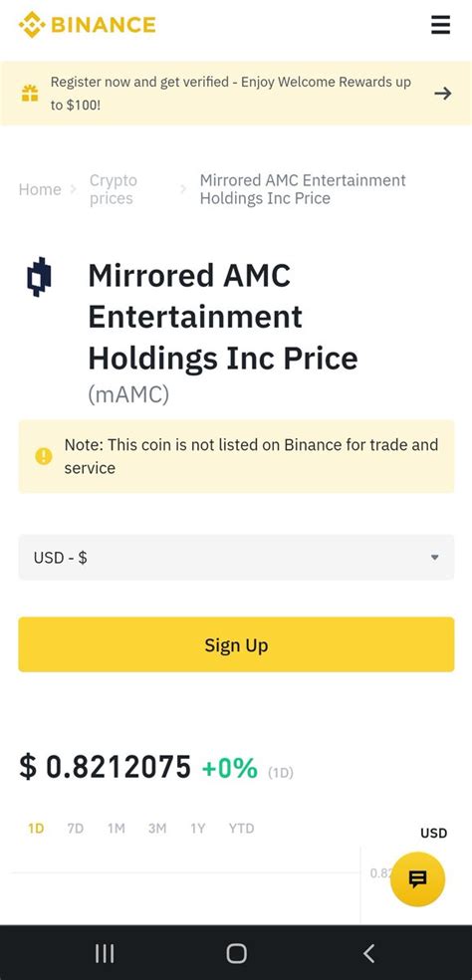The width and height of the screenshot is (472, 980).
Task: Open the hamburger menu icon
Action: (x=440, y=25)
